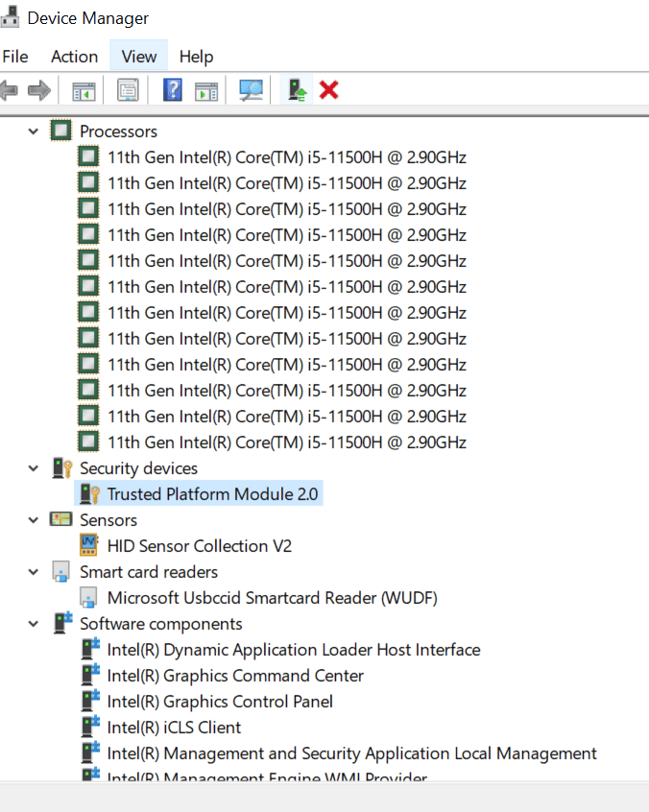This screenshot has width=649, height=812.
Task: Click Scan for hardware changes icon
Action: tap(252, 90)
